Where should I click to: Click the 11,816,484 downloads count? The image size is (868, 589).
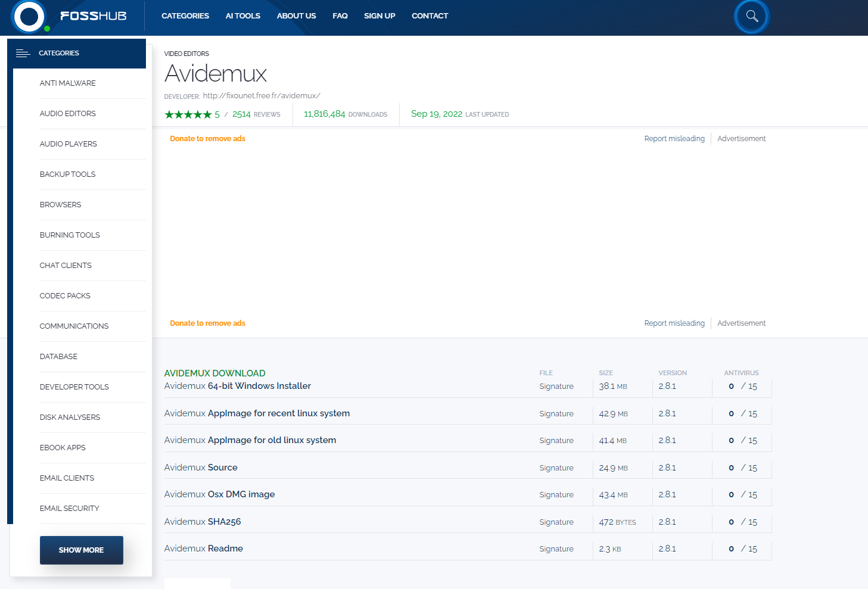325,114
